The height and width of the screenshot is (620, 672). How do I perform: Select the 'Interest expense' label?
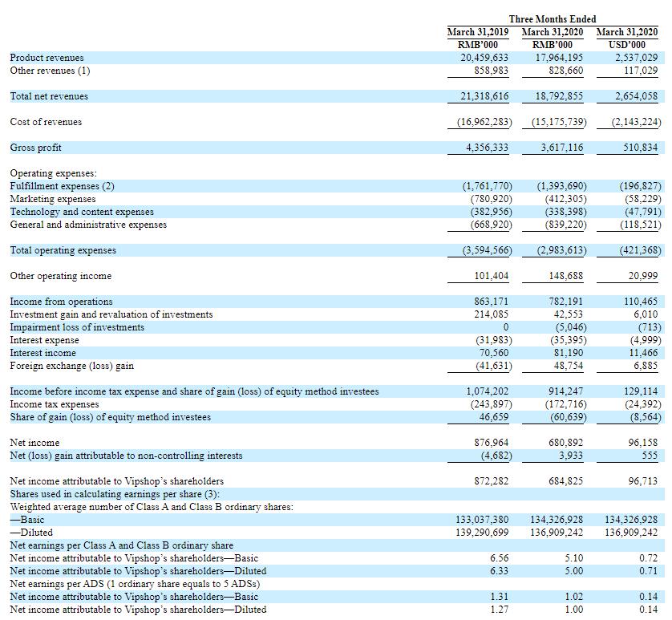pyautogui.click(x=45, y=340)
